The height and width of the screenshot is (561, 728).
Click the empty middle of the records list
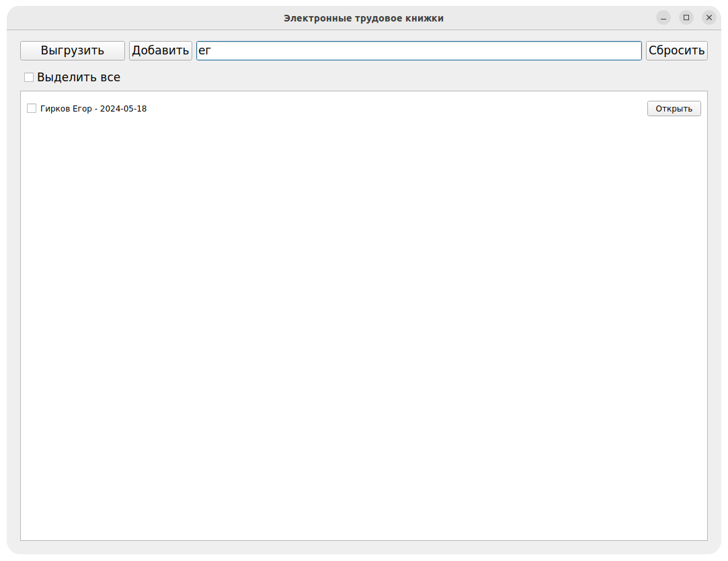(363, 316)
